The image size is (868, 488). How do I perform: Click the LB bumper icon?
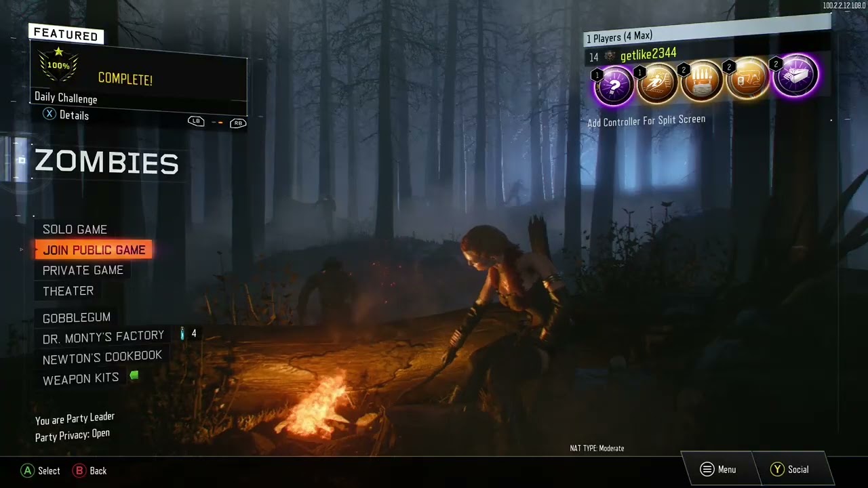coord(195,121)
